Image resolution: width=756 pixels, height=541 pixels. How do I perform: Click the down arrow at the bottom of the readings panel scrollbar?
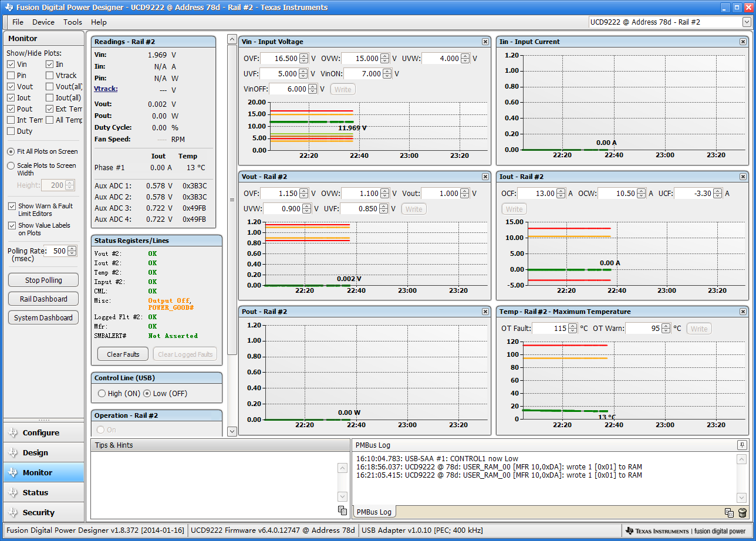click(x=232, y=431)
